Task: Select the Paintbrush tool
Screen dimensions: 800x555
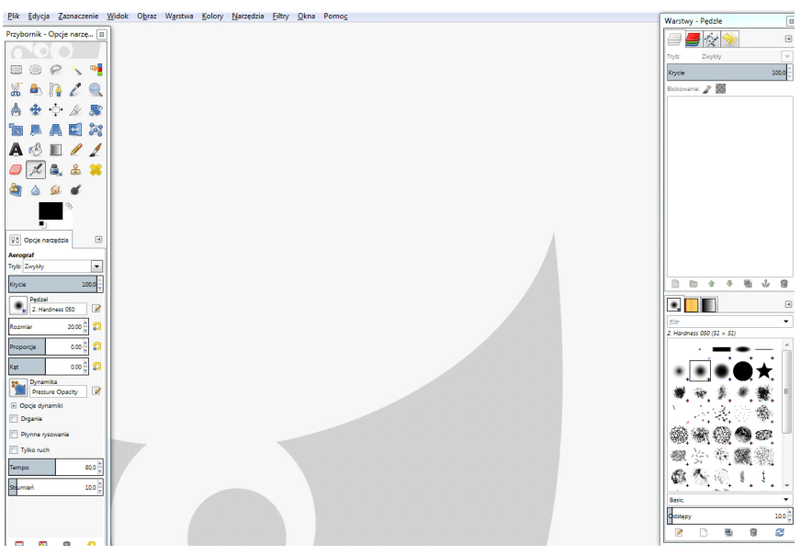Action: [x=96, y=149]
